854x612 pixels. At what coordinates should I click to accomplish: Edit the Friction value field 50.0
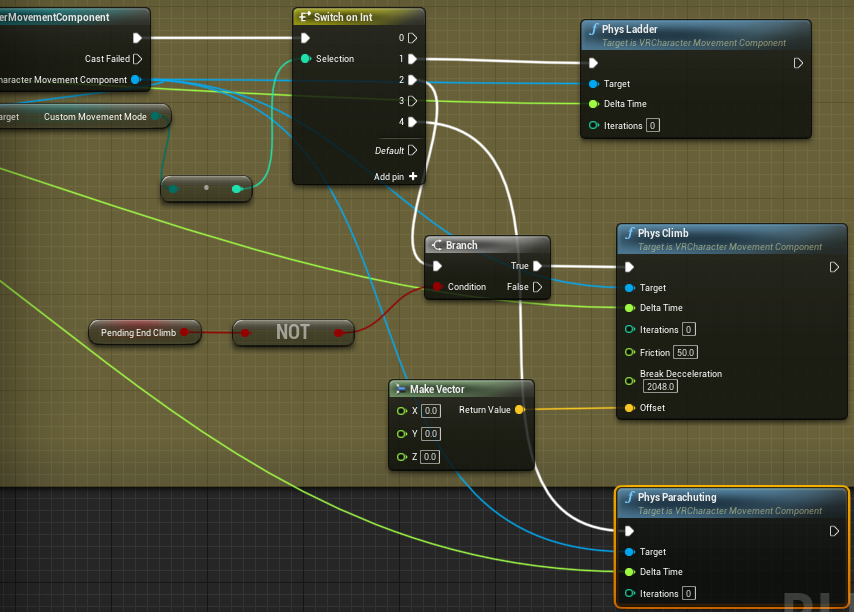pos(686,353)
